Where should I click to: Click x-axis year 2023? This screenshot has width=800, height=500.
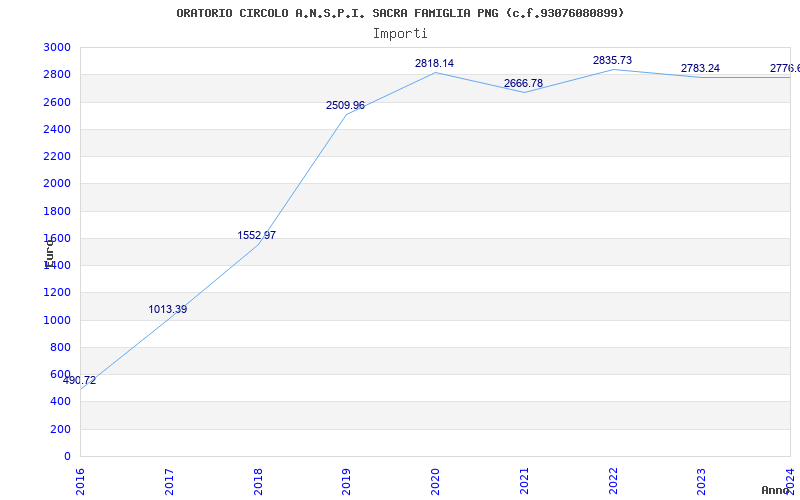(702, 482)
